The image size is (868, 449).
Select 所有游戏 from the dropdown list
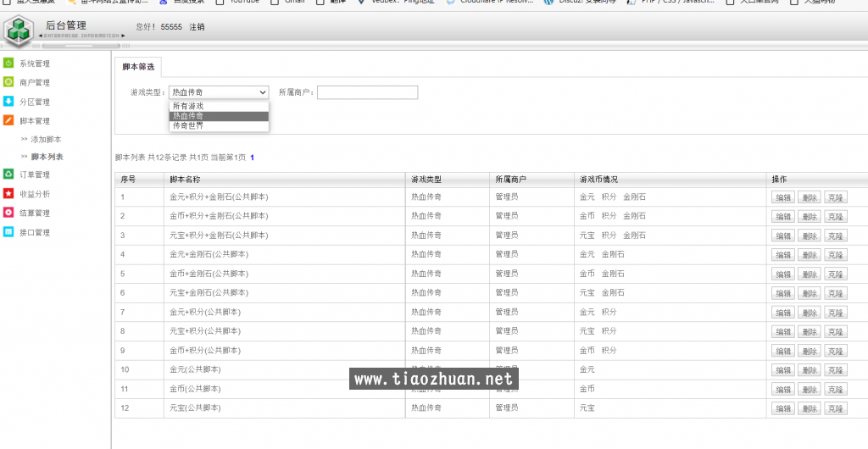(x=188, y=107)
